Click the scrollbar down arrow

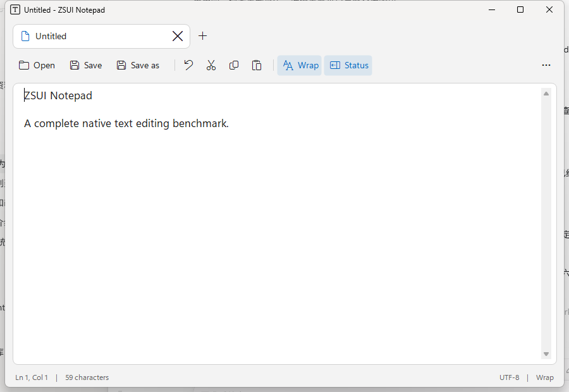(x=546, y=354)
